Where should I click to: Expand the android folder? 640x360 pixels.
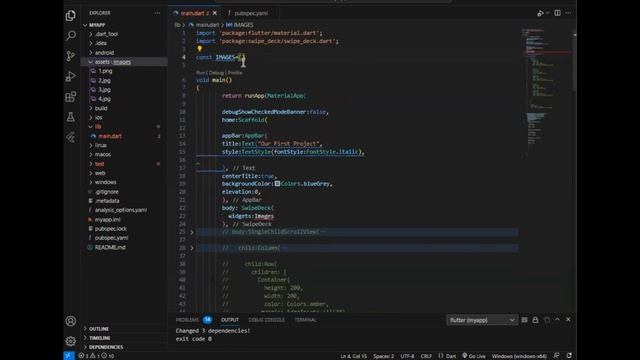pyautogui.click(x=104, y=53)
